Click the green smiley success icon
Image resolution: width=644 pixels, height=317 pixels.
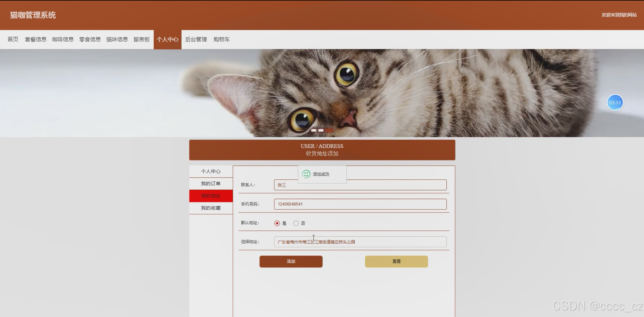point(306,174)
